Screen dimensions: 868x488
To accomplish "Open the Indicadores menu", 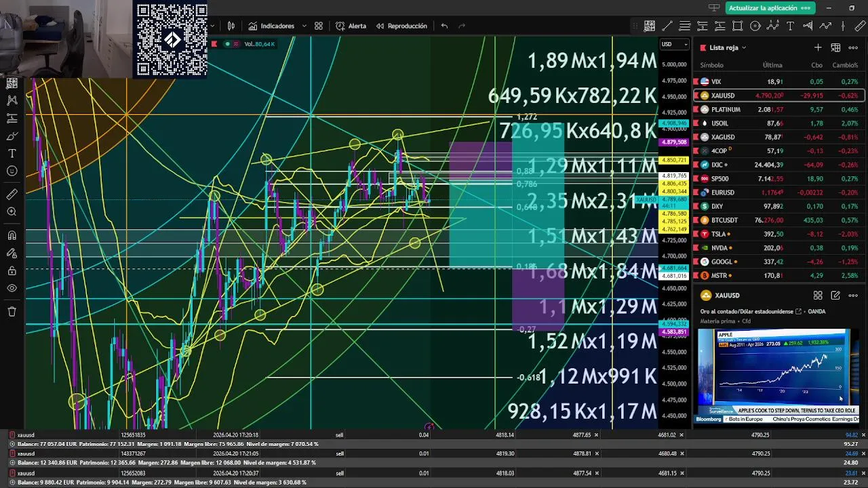I will pyautogui.click(x=271, y=26).
